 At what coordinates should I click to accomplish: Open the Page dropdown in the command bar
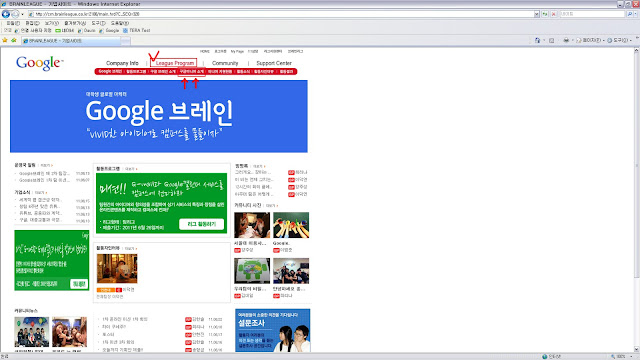[x=590, y=40]
